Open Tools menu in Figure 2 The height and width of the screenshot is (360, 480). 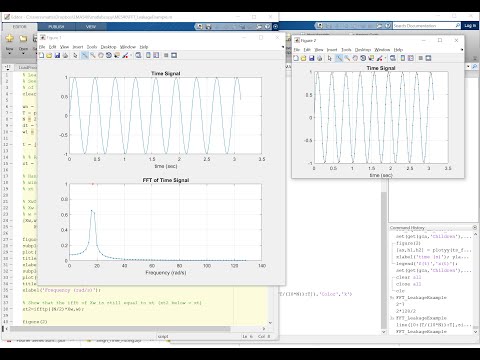[346, 50]
